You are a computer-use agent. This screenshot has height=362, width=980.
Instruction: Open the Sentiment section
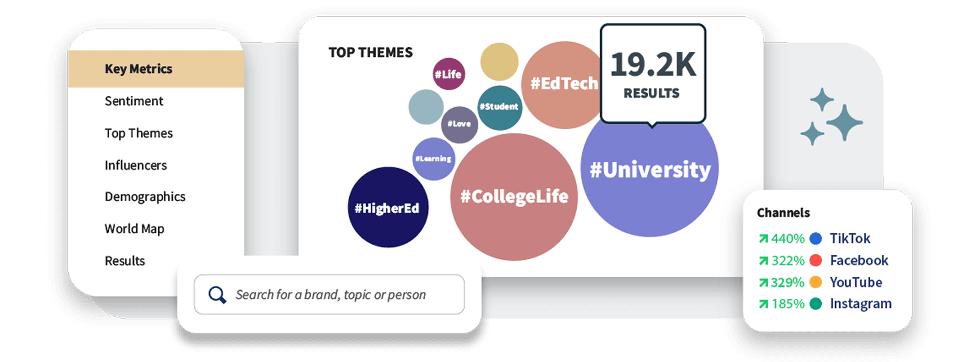point(133,101)
